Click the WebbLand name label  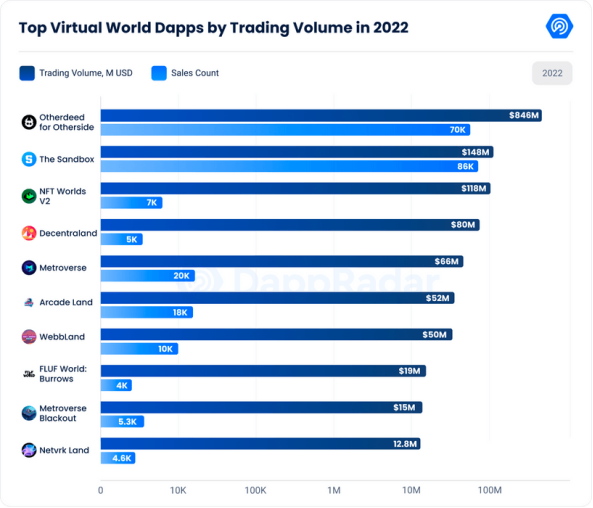(62, 337)
